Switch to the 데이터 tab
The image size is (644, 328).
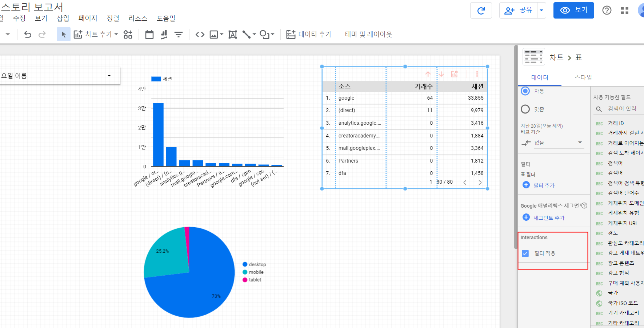540,77
